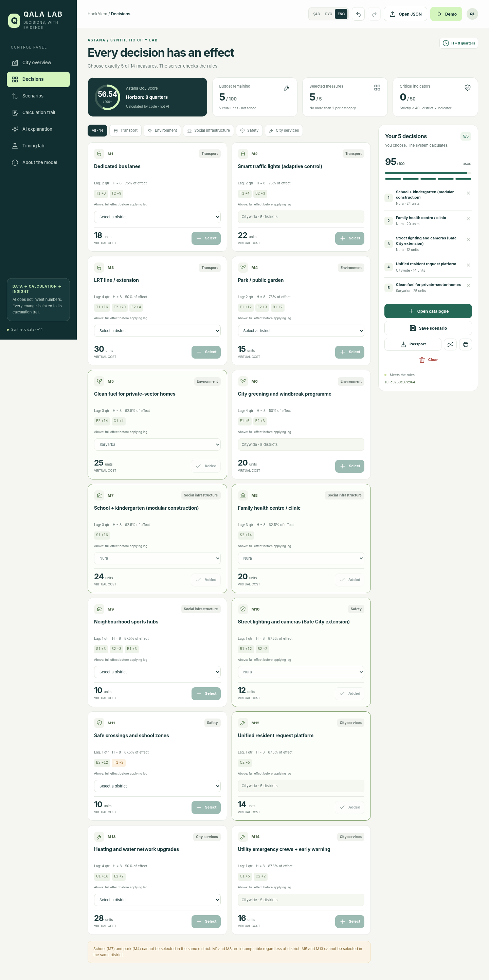This screenshot has height=980, width=489.
Task: Click the bus icon on M1 card
Action: coord(99,154)
